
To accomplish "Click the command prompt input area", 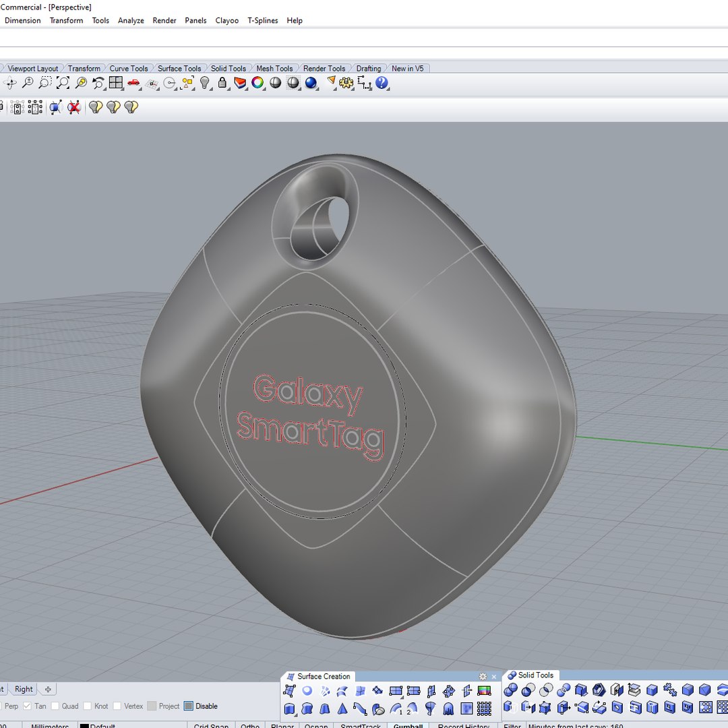I will [x=364, y=53].
